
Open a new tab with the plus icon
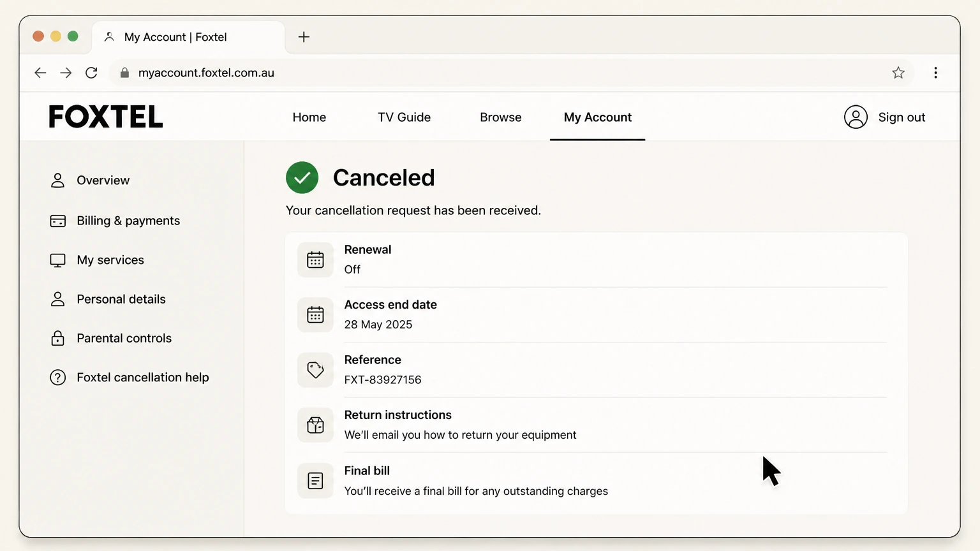pos(304,37)
